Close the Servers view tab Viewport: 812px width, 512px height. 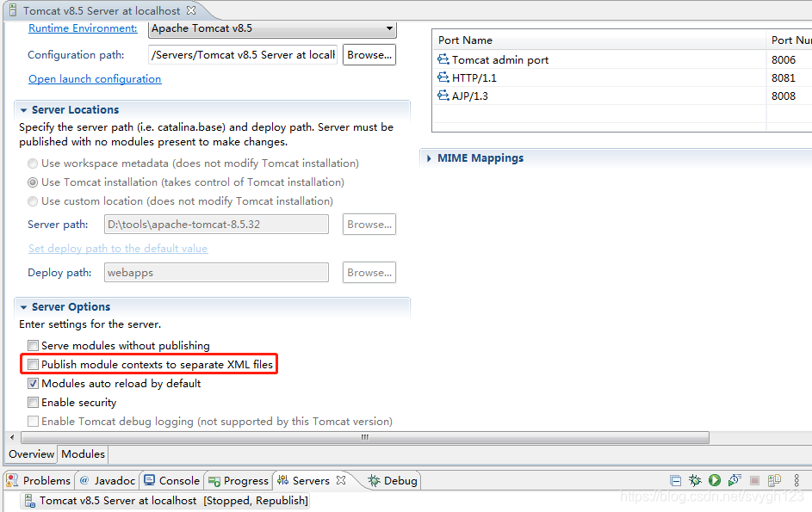pyautogui.click(x=341, y=480)
